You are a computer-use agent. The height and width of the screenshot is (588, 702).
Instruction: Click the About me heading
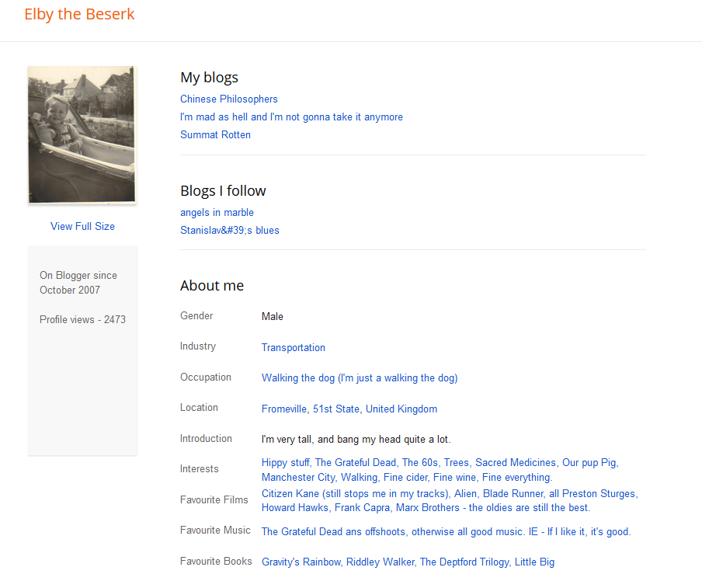click(212, 286)
